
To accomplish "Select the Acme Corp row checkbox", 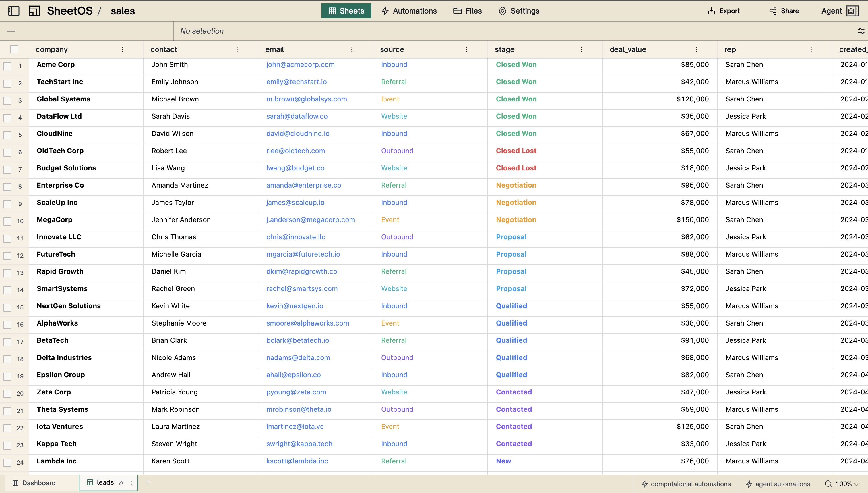I will click(7, 66).
